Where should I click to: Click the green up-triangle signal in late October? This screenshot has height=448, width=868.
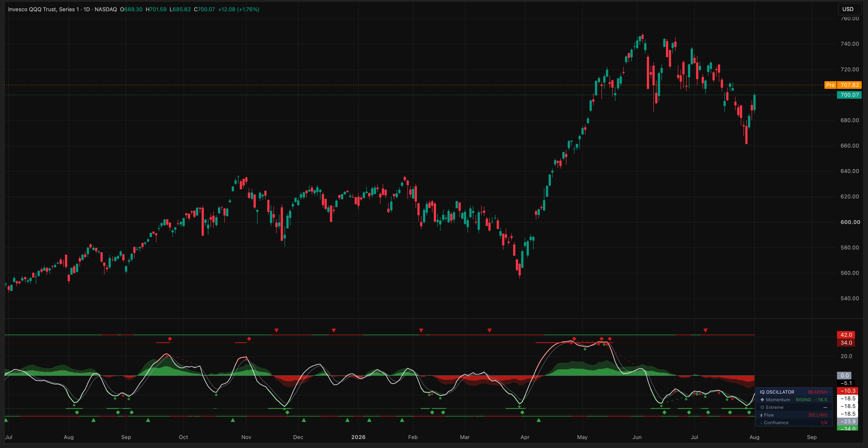[232, 420]
